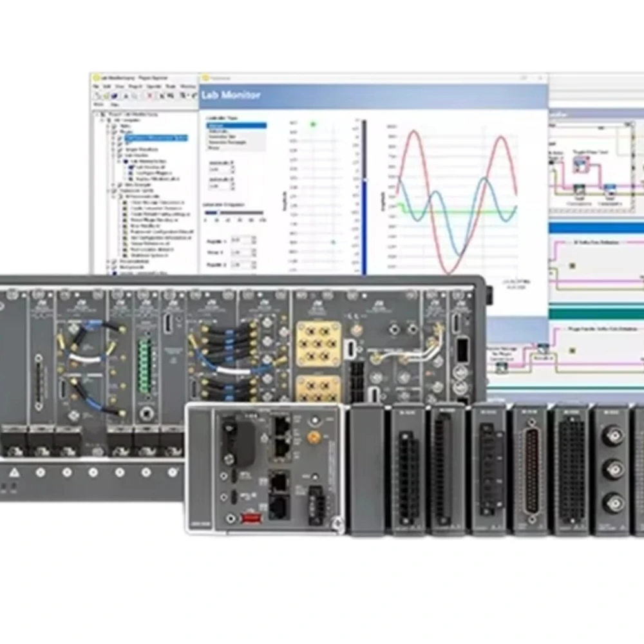Screen dimensions: 644x644
Task: Switch to the Items tab in Project Explorer
Action: coord(99,105)
